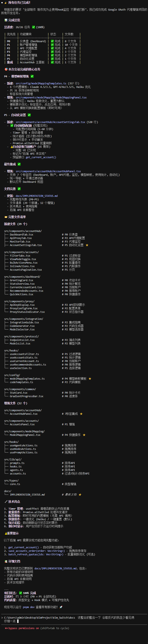
Task: Click the green checkmark next to 文档完善
Action: click(x=19, y=189)
